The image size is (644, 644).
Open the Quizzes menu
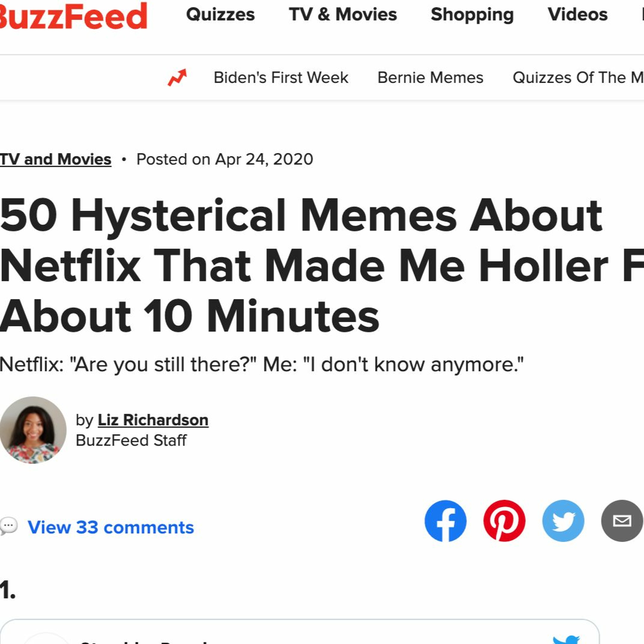coord(220,15)
